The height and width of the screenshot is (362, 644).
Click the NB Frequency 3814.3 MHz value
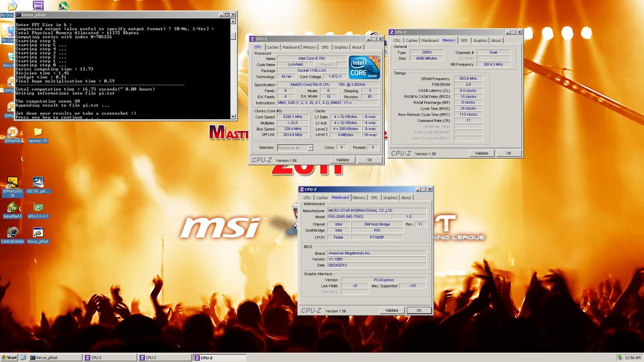click(x=493, y=64)
